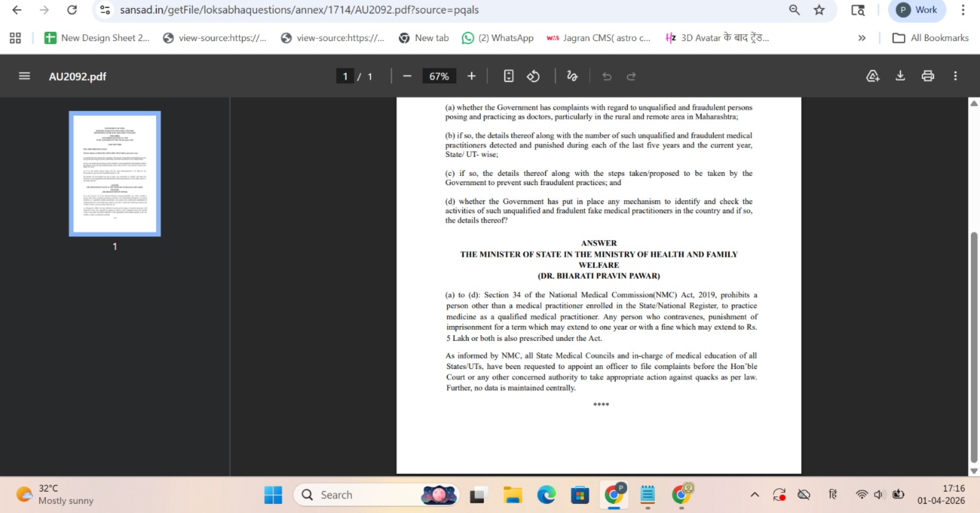Image resolution: width=980 pixels, height=513 pixels.
Task: Open File Explorer from taskbar
Action: (x=513, y=495)
